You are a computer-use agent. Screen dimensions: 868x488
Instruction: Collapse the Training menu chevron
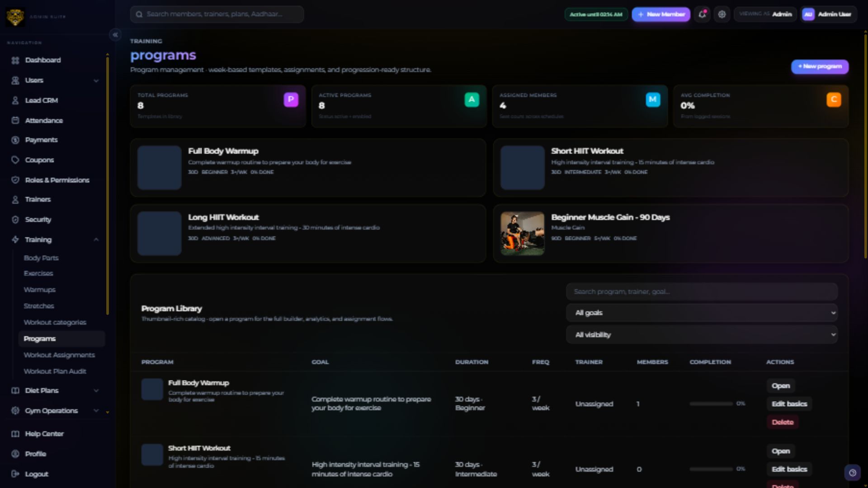pyautogui.click(x=96, y=239)
